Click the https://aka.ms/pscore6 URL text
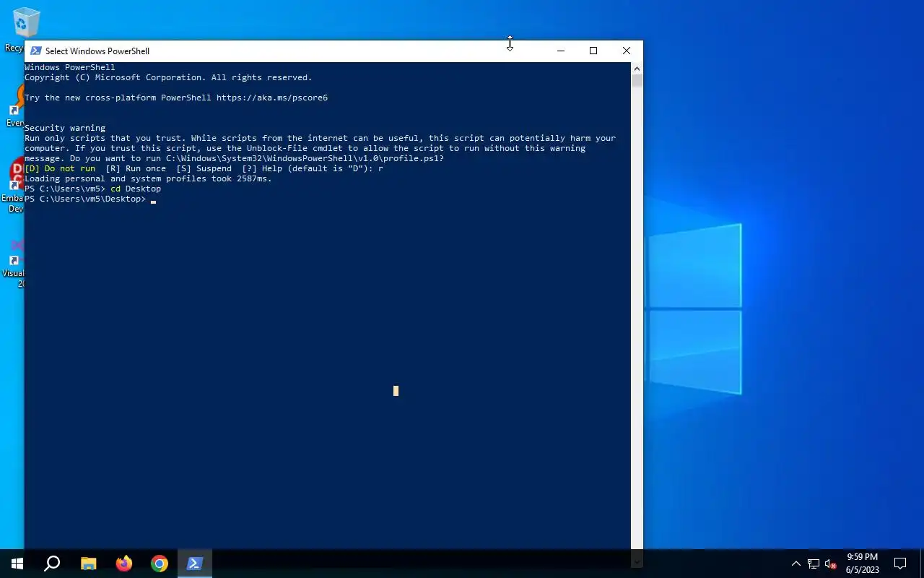 click(272, 98)
